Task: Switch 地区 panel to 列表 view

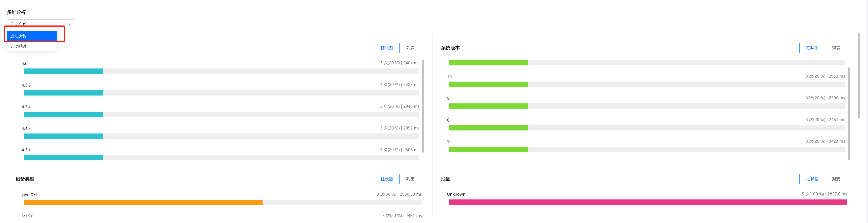Action: (x=836, y=179)
